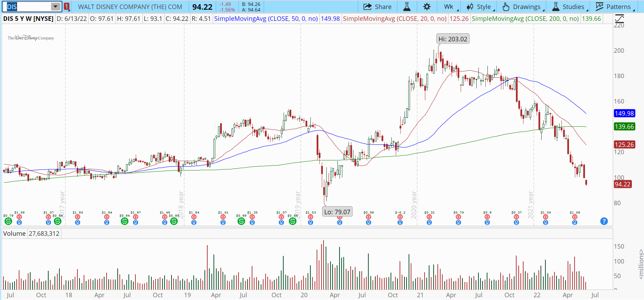Image resolution: width=644 pixels, height=300 pixels.
Task: Click the 150 label on the volume axis
Action: click(x=619, y=247)
